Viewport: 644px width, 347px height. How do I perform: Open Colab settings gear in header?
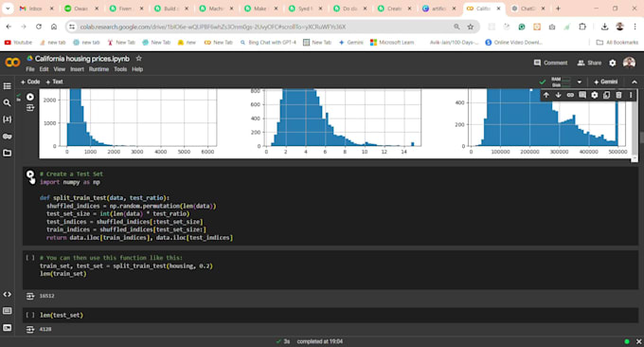click(613, 63)
